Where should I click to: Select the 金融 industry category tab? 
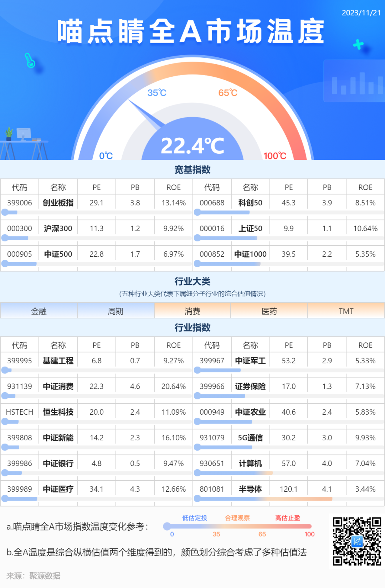(39, 311)
